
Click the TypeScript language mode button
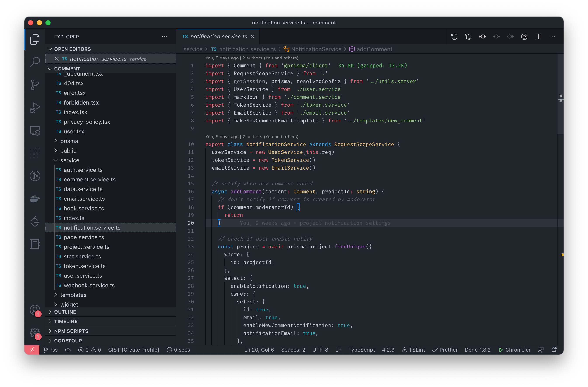361,350
